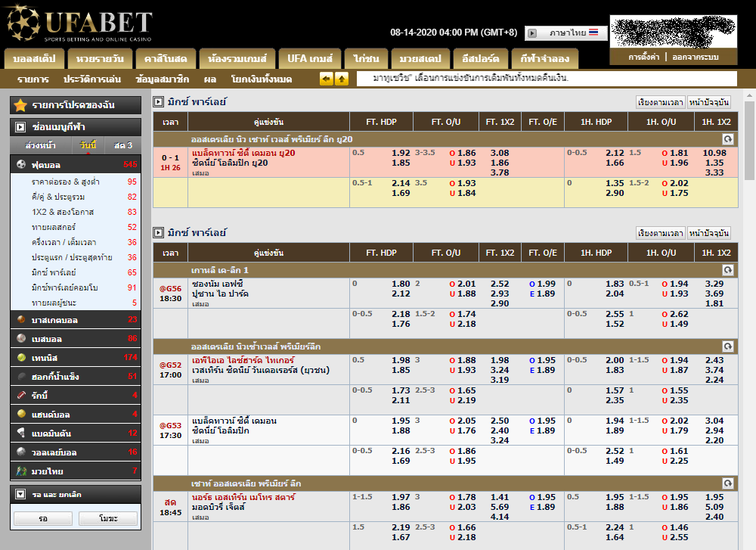
Task: Click the tennis ball icon
Action: (x=21, y=358)
